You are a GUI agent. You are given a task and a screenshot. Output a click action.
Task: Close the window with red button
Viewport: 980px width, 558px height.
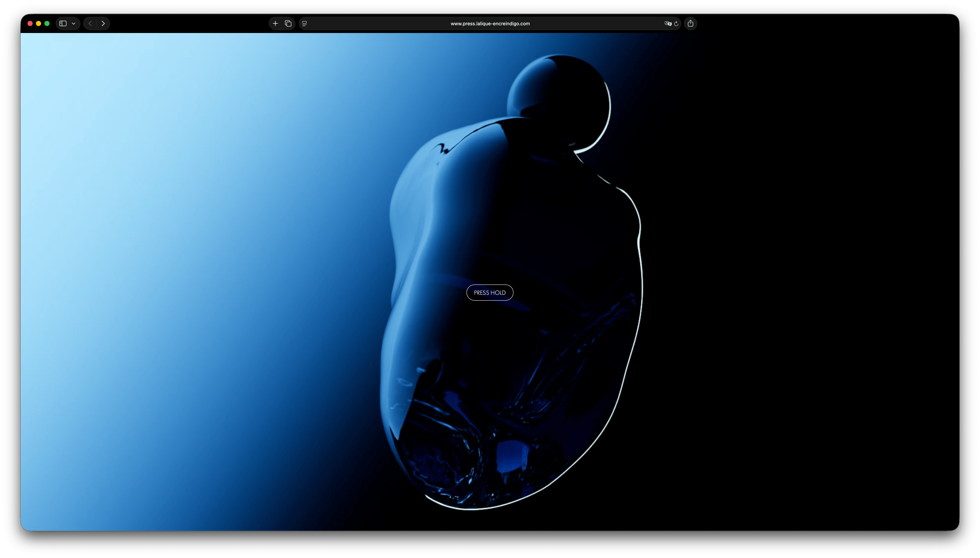coord(30,23)
